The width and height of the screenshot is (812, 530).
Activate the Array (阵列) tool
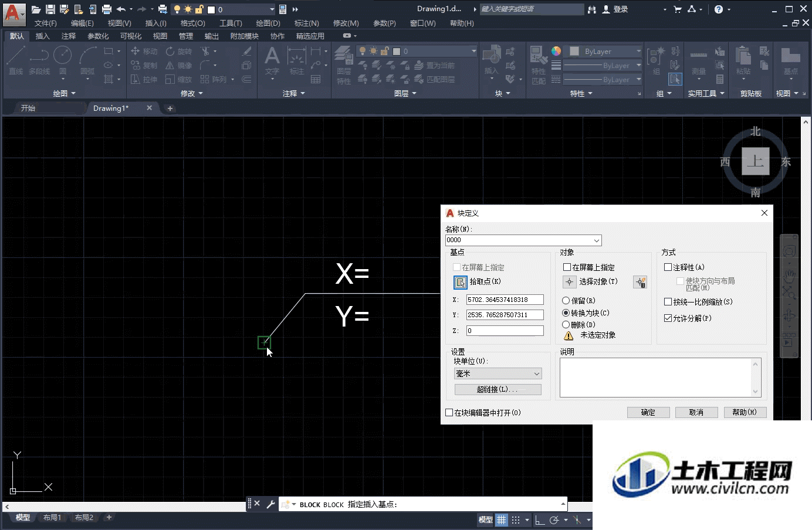(214, 80)
